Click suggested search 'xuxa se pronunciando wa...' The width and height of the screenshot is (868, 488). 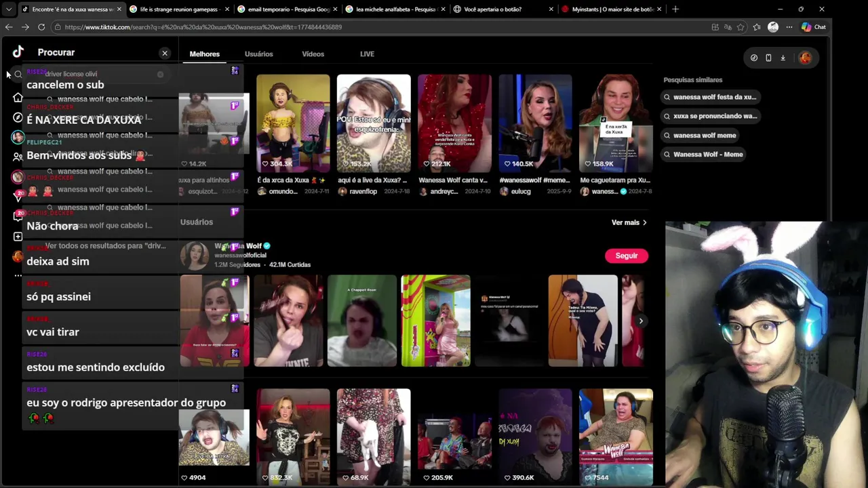pyautogui.click(x=710, y=116)
